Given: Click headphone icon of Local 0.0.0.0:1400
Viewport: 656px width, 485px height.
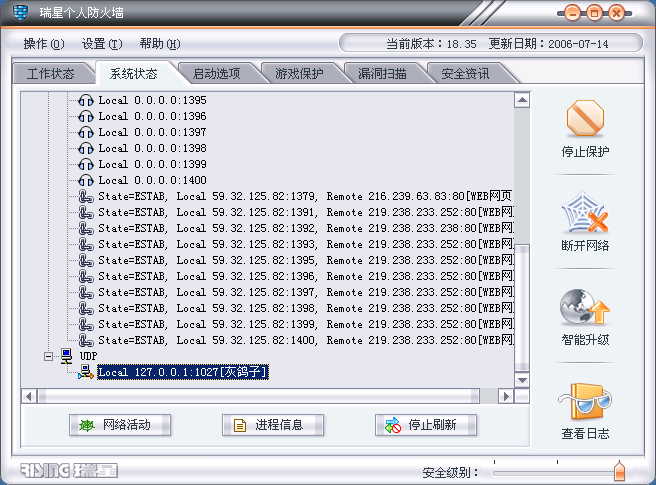Looking at the screenshot, I should [x=86, y=180].
